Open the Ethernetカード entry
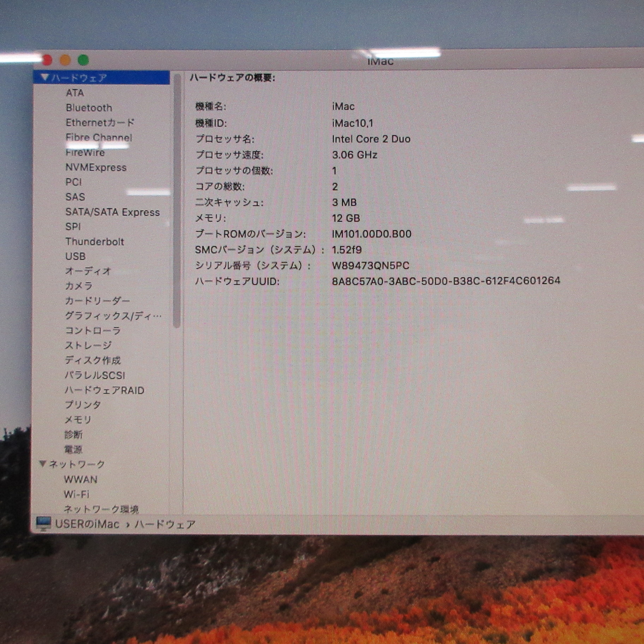Image resolution: width=644 pixels, height=644 pixels. coord(100,123)
